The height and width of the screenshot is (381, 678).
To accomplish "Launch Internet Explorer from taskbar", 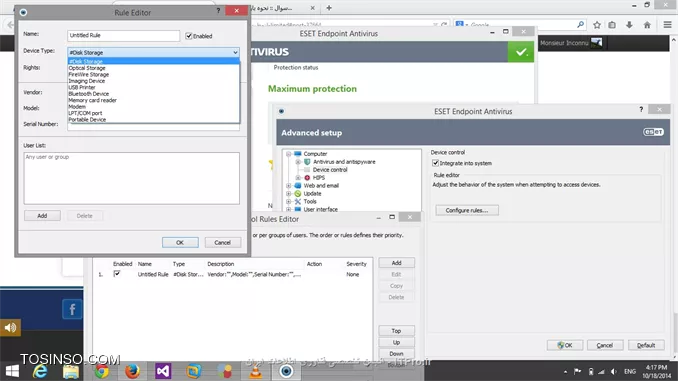I will tap(40, 371).
